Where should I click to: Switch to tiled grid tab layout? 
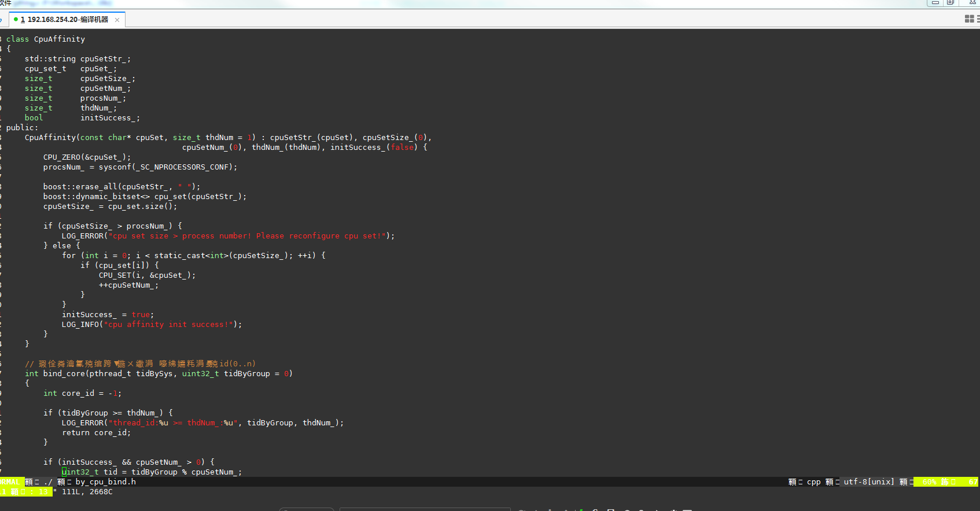pyautogui.click(x=969, y=19)
